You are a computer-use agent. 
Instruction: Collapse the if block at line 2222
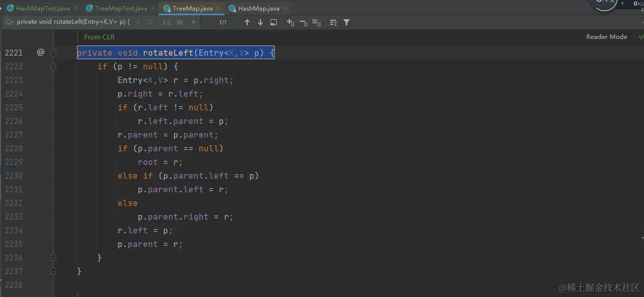(53, 66)
